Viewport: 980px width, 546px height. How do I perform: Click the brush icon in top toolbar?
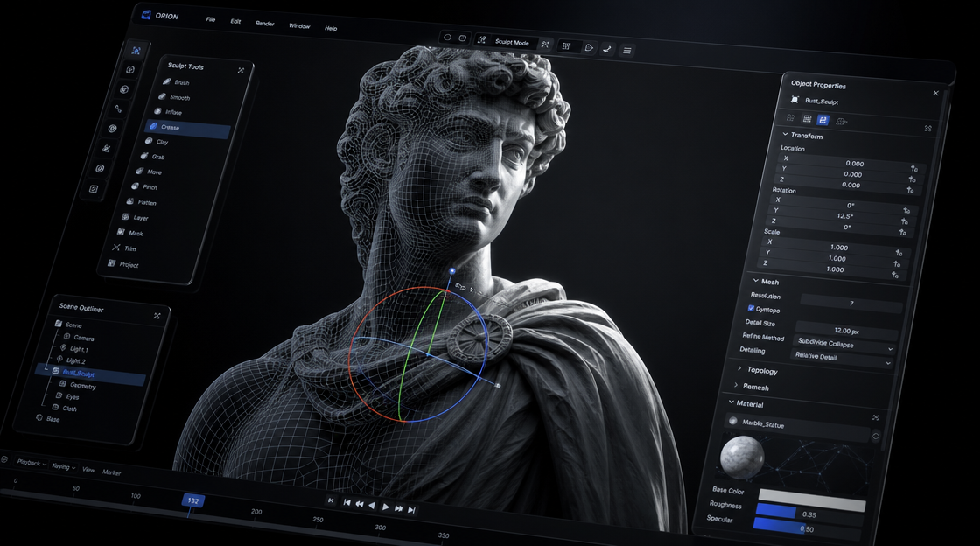607,49
